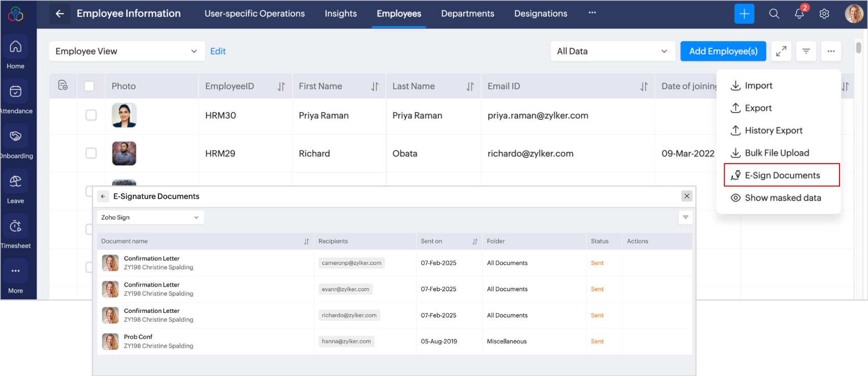Screen dimensions: 868x376
Task: Open the settings gear icon
Action: 824,14
